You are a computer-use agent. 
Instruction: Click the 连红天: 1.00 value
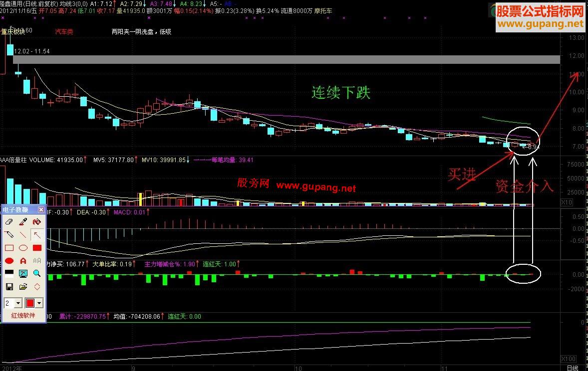(219, 264)
